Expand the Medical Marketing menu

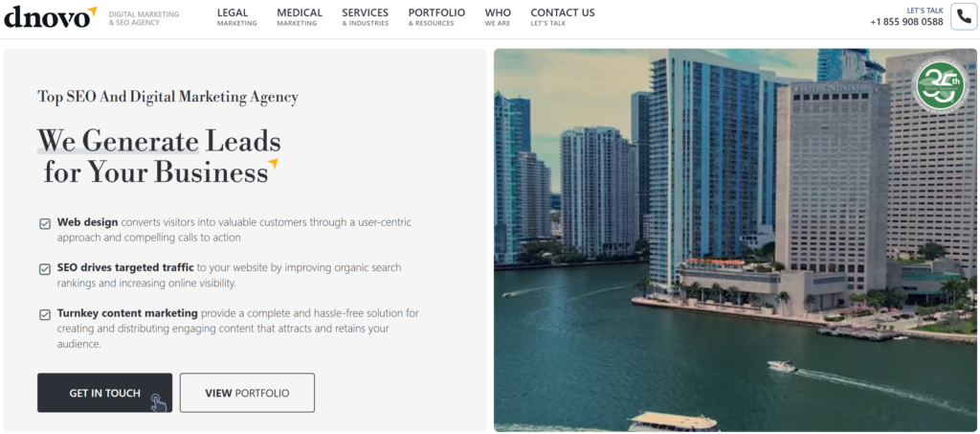(300, 17)
